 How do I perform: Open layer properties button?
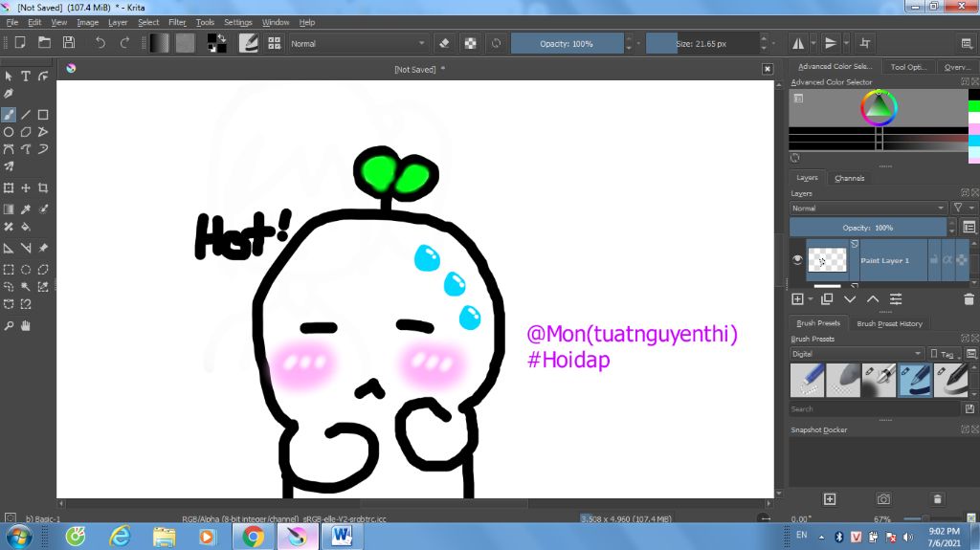click(x=896, y=299)
